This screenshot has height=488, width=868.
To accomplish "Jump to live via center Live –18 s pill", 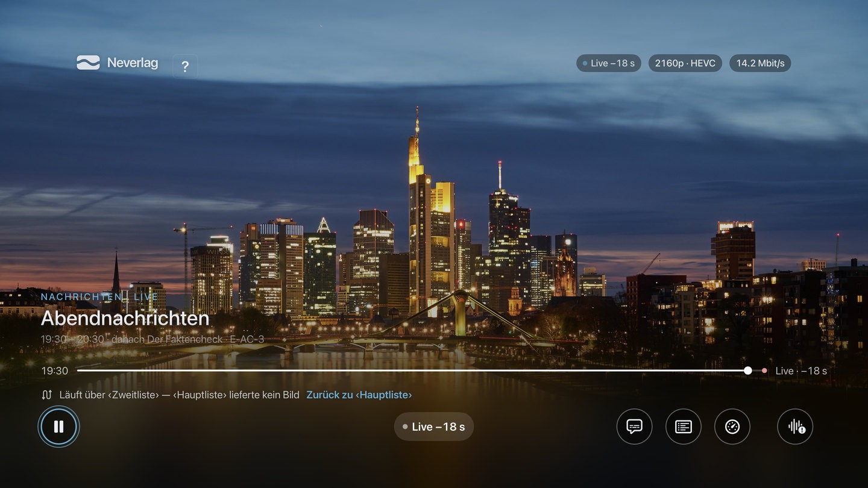I will (x=434, y=427).
